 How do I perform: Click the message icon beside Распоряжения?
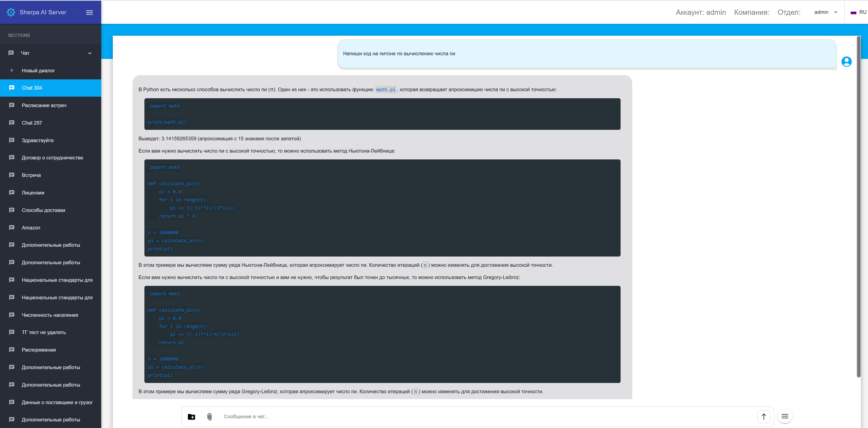[x=11, y=350]
